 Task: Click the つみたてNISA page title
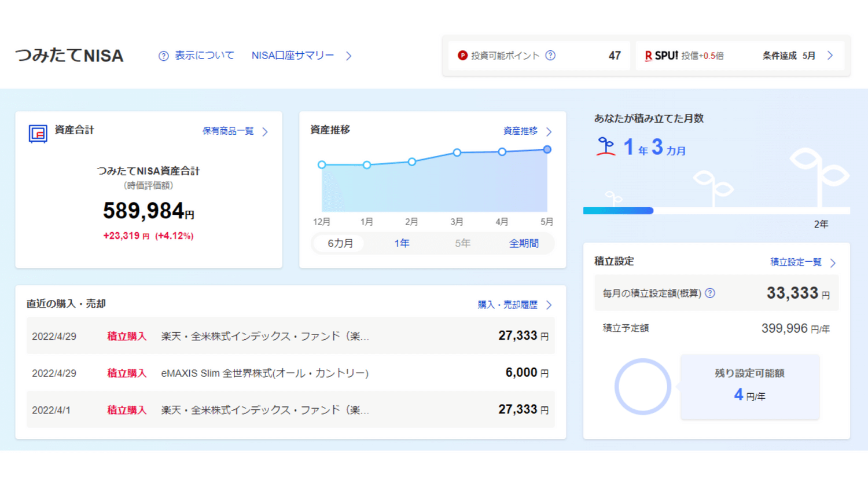point(69,56)
